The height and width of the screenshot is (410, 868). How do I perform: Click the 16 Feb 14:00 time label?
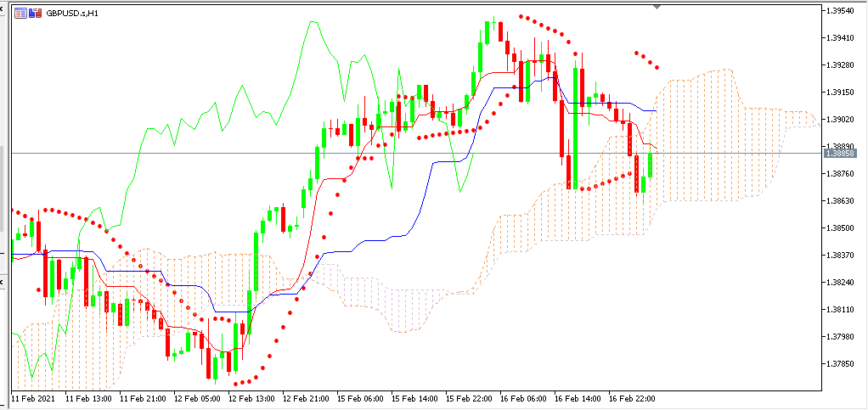[577, 399]
